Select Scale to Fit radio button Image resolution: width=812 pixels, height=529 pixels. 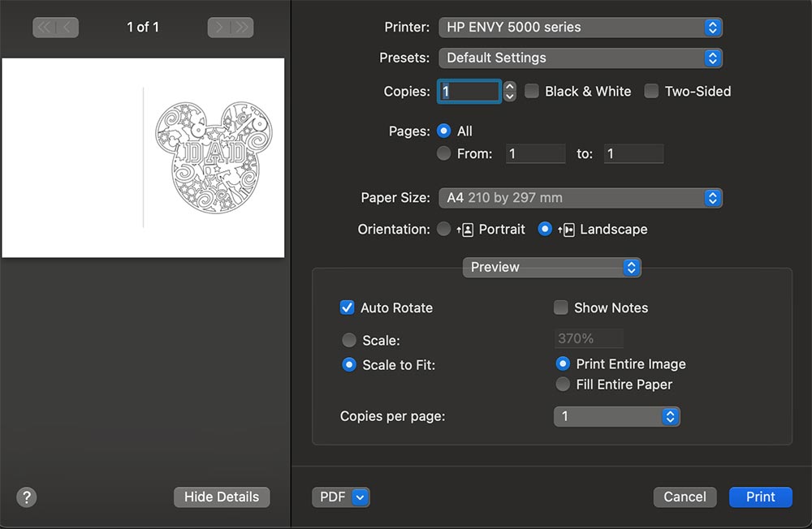(349, 365)
